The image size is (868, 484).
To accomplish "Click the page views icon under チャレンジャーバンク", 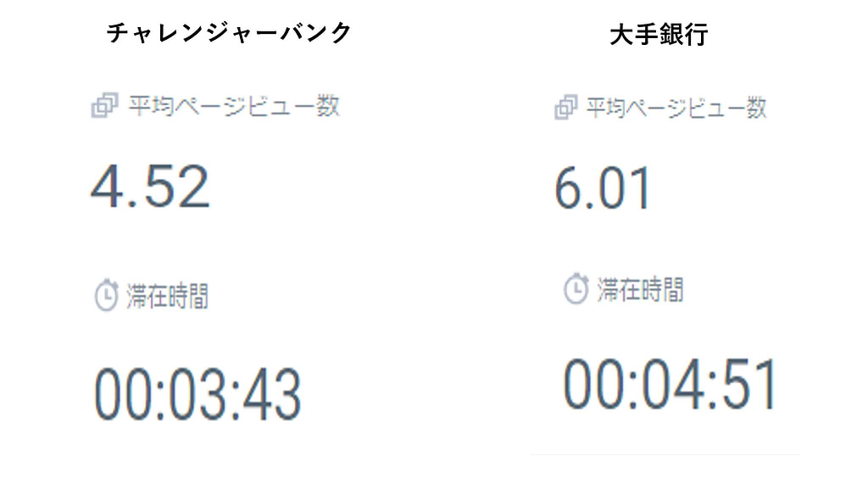I will point(104,105).
